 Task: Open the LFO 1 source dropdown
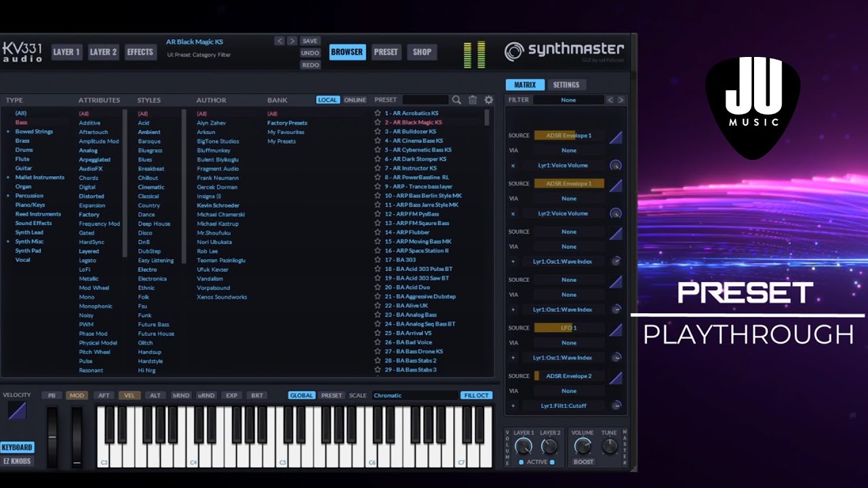(569, 328)
